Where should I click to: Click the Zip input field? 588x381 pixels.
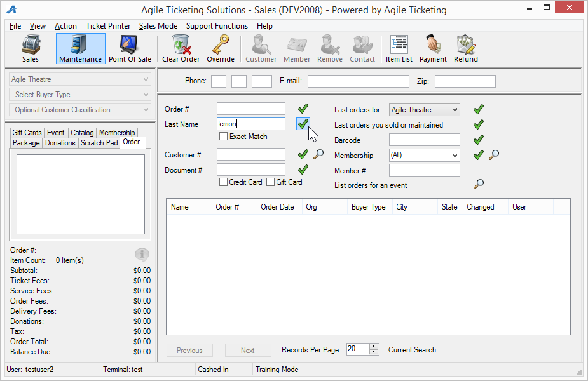[x=465, y=81]
